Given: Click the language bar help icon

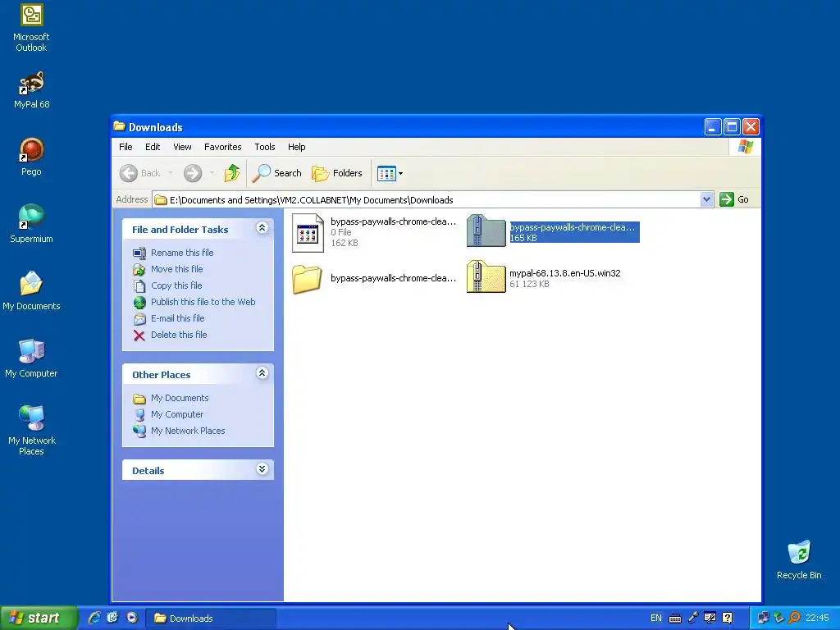Looking at the screenshot, I should point(727,618).
